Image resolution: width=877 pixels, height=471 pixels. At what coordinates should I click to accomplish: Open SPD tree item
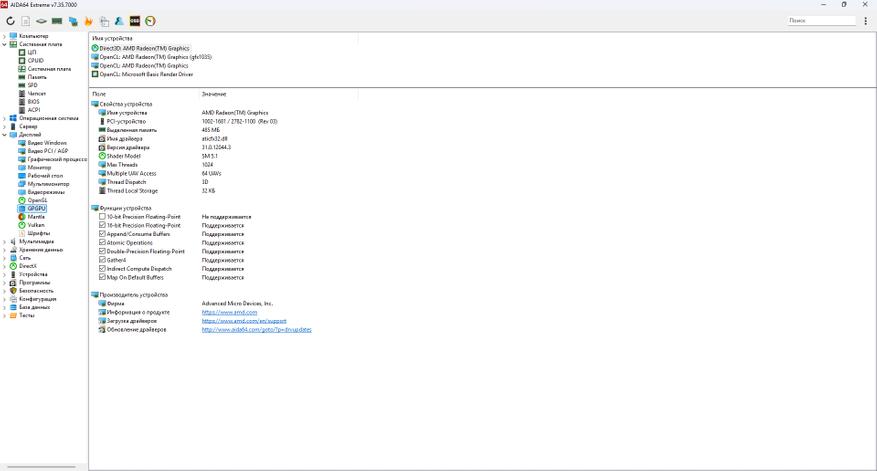(x=32, y=85)
